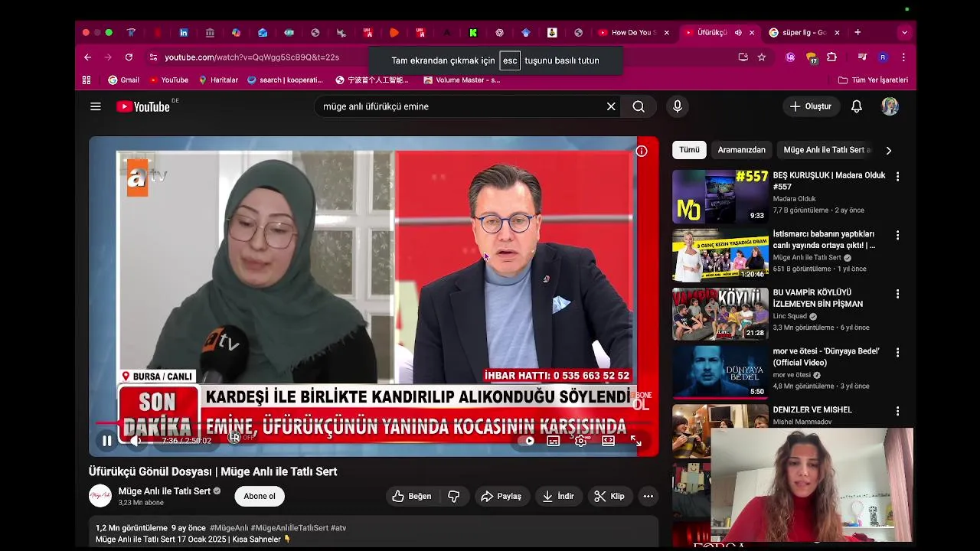Clear the YouTube search query
Image resolution: width=980 pixels, height=551 pixels.
611,106
